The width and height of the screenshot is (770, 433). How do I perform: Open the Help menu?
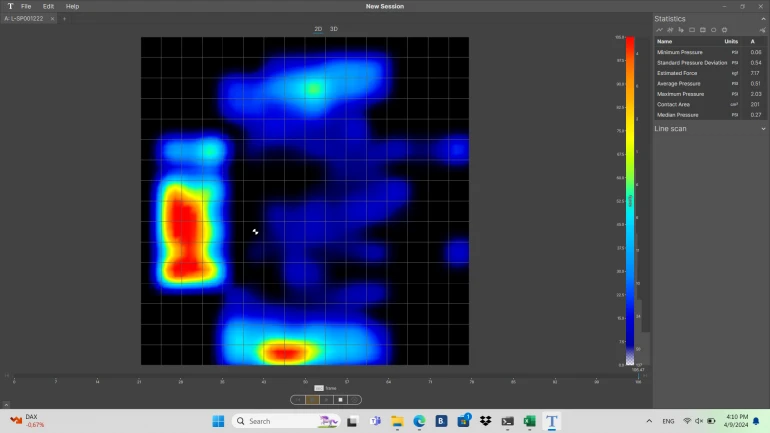click(72, 6)
